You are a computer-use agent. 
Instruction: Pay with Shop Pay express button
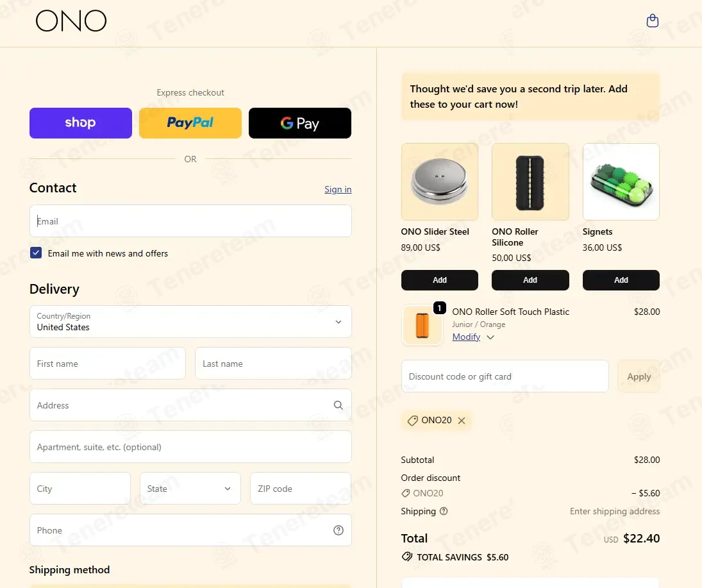coord(81,123)
